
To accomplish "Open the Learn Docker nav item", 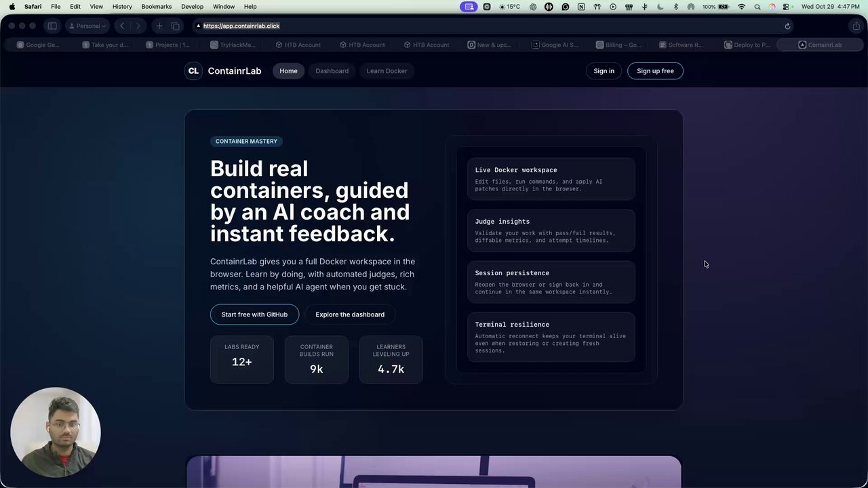I will click(387, 70).
